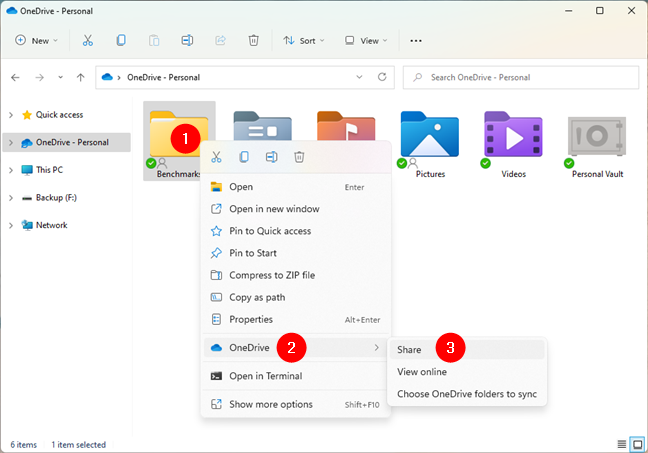
Task: Choose Open in new window
Action: [296, 209]
